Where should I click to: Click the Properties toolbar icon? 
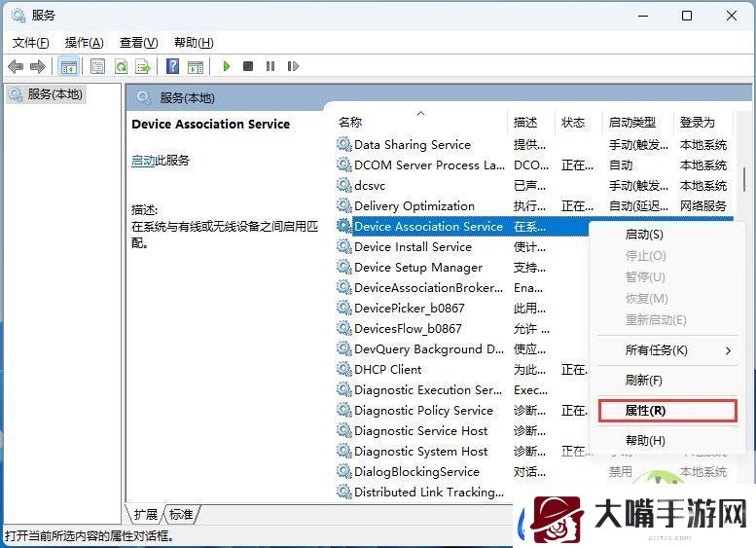pos(98,66)
